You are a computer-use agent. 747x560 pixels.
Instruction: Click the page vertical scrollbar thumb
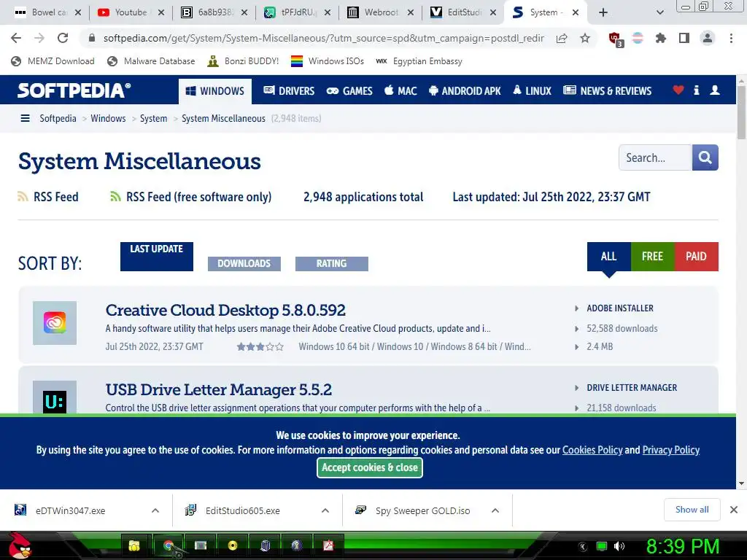pos(741,112)
